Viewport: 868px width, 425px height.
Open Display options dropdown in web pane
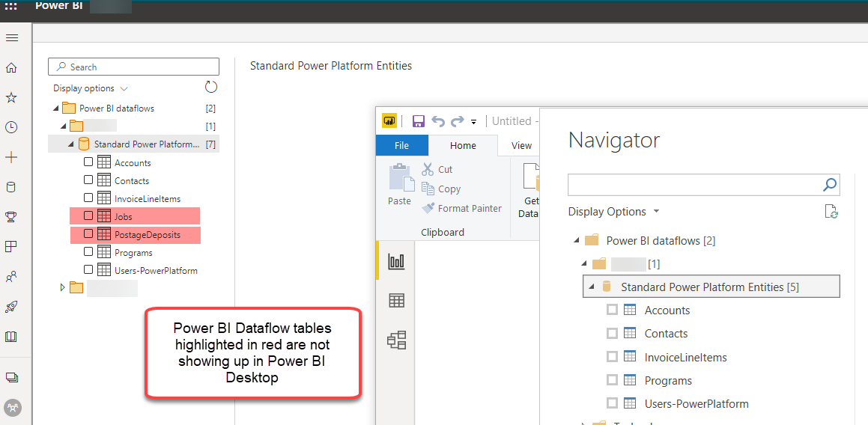click(x=91, y=88)
